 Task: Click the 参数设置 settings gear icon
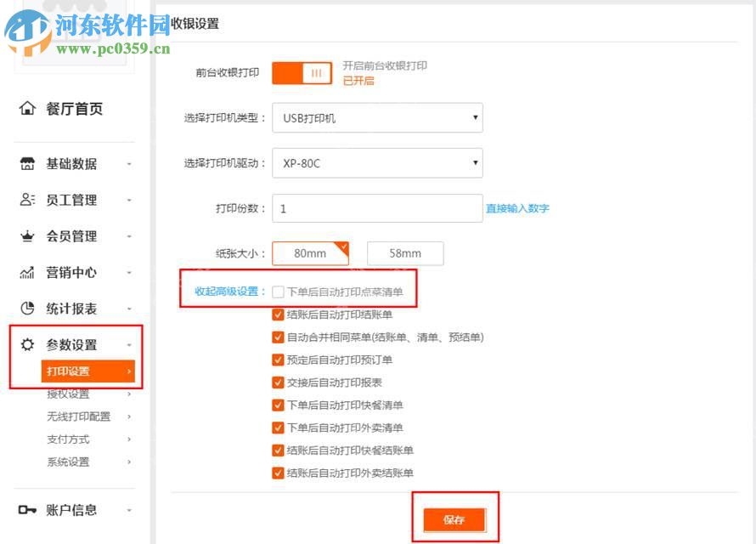click(26, 345)
